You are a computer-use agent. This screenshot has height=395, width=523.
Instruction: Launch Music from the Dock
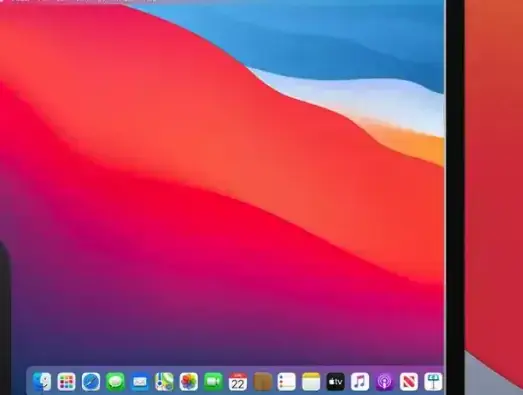(360, 381)
